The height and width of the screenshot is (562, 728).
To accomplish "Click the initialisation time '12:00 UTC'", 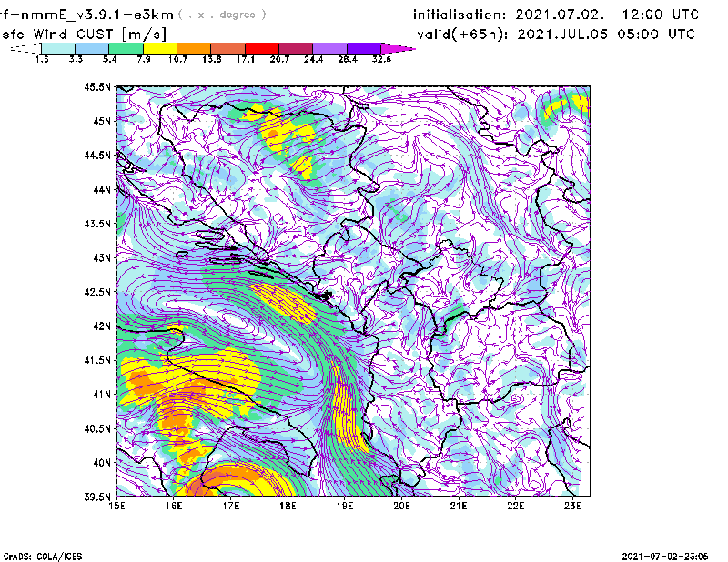I will click(661, 15).
